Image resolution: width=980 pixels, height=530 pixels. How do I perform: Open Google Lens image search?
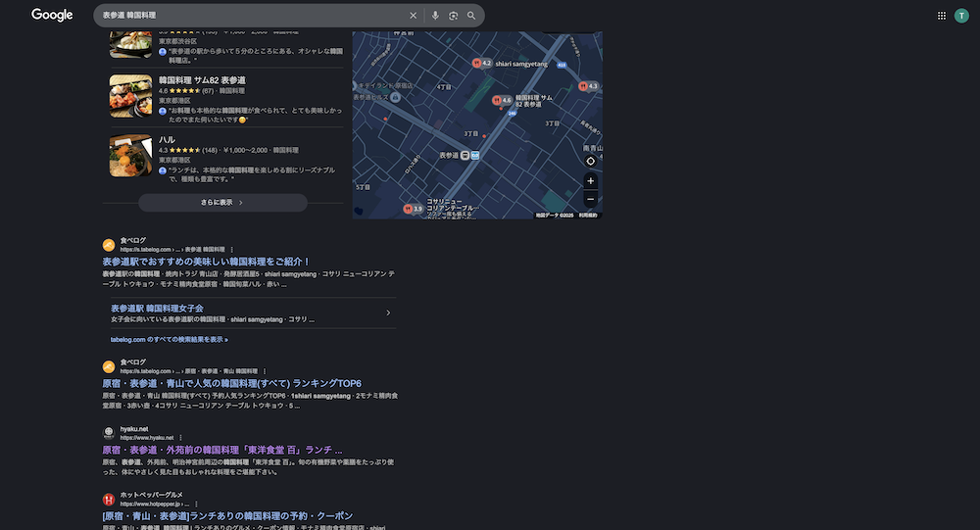[454, 16]
